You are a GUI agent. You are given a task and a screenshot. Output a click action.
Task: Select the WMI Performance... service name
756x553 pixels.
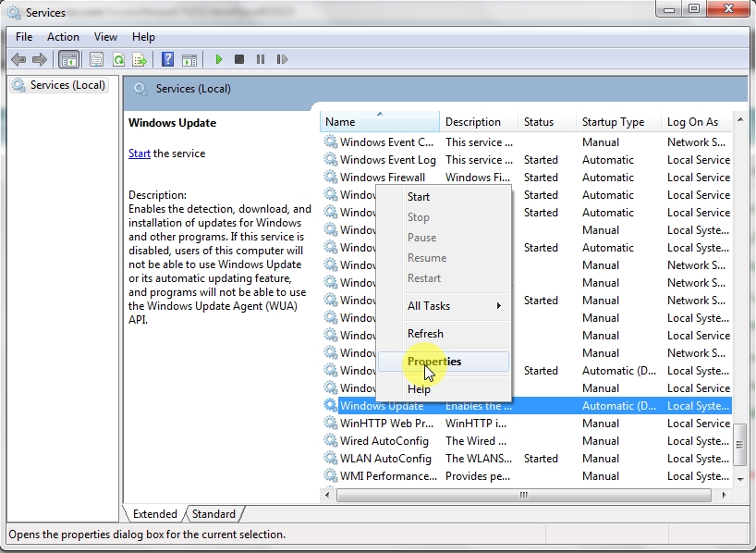pyautogui.click(x=388, y=476)
